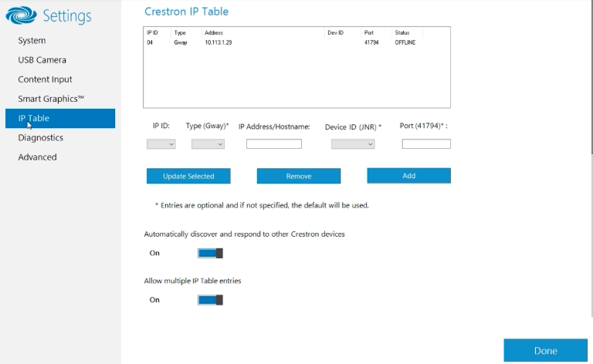This screenshot has width=593, height=364.
Task: Click the IP ID column header
Action: 152,33
